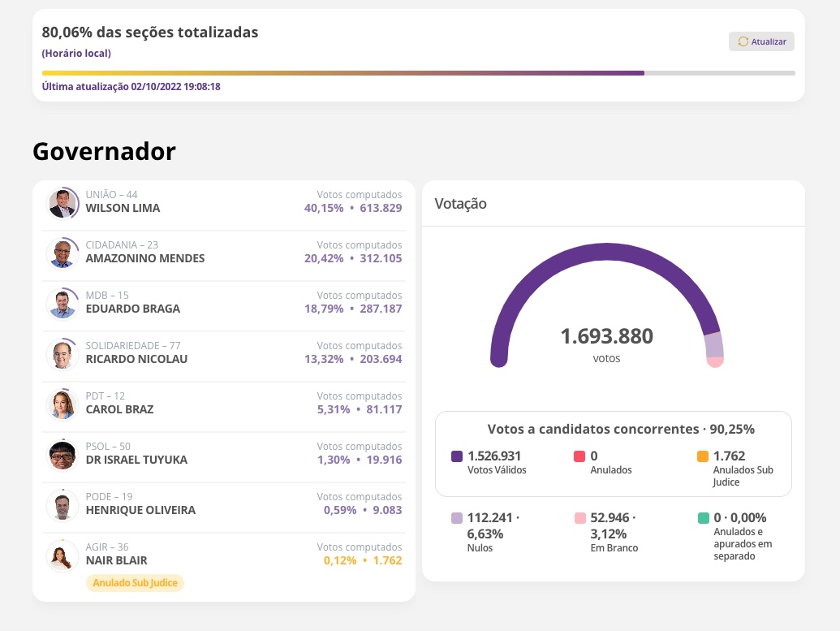Select the purple Votos Válidos swatch
The height and width of the screenshot is (631, 840).
(x=457, y=456)
